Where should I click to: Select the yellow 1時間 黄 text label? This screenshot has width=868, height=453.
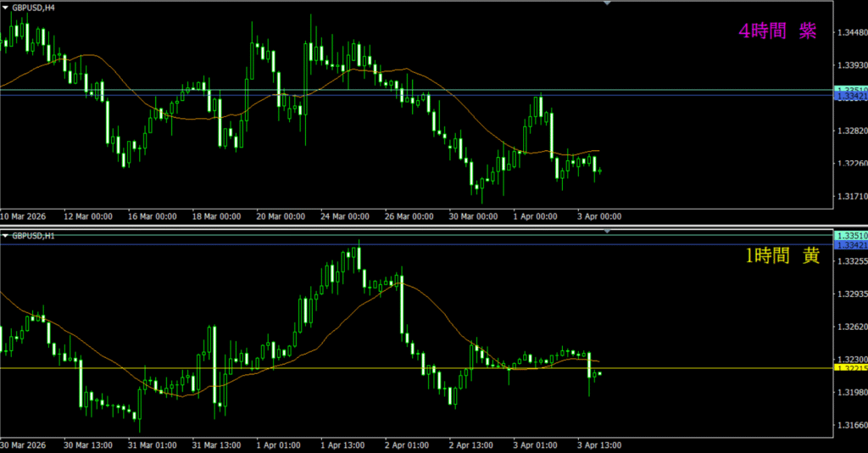click(x=782, y=256)
